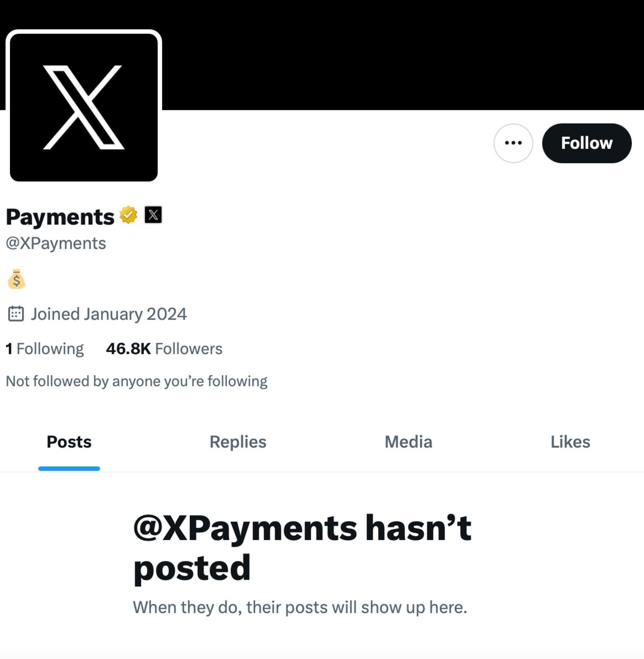Open the more options ellipsis menu
The width and height of the screenshot is (644, 659).
pos(514,143)
